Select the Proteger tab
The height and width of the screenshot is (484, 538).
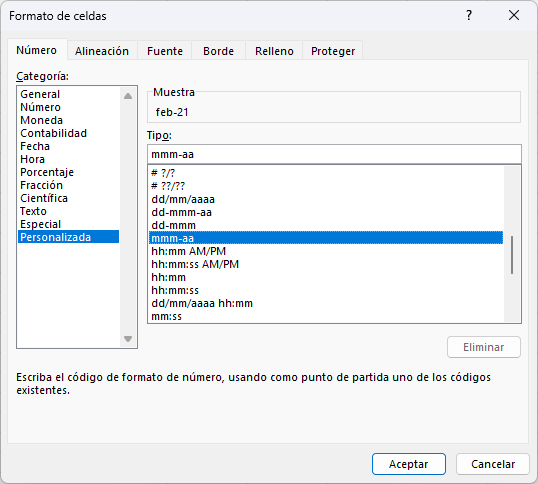click(333, 51)
